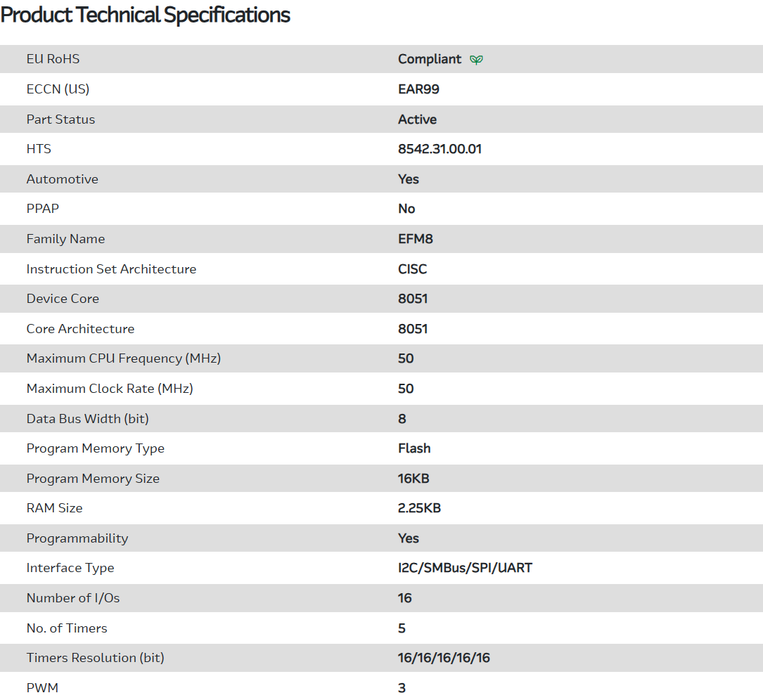Click the EAR99 ECCN value
This screenshot has width=763, height=700.
418,89
